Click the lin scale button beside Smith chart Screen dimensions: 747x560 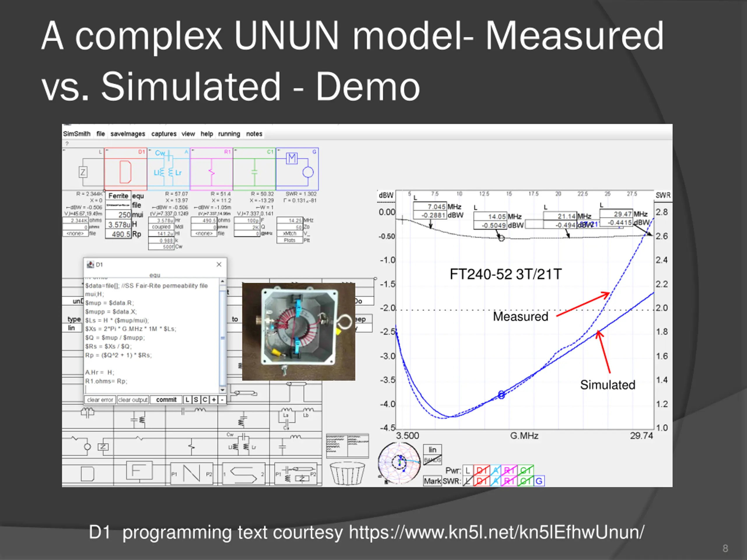click(x=433, y=450)
